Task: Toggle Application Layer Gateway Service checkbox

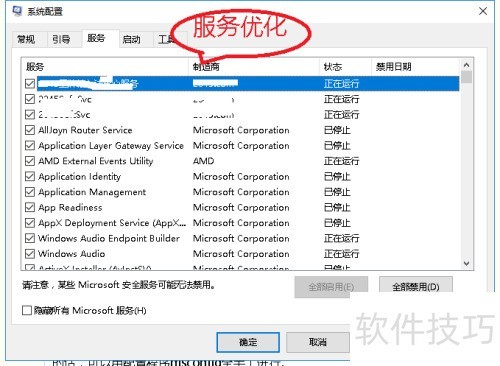Action: tap(30, 145)
